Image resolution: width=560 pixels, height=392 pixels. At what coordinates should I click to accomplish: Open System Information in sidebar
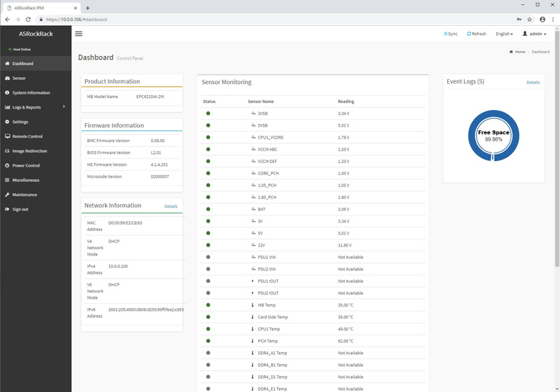(x=31, y=92)
